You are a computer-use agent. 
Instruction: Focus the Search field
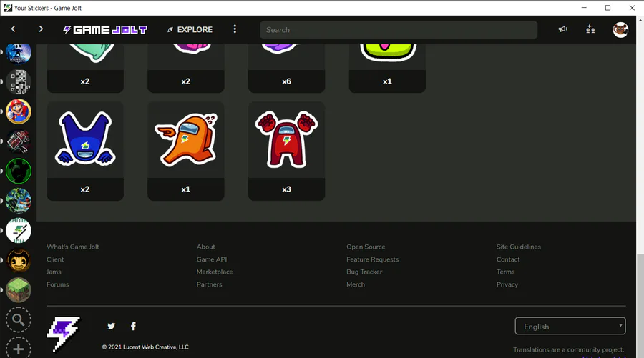point(399,30)
